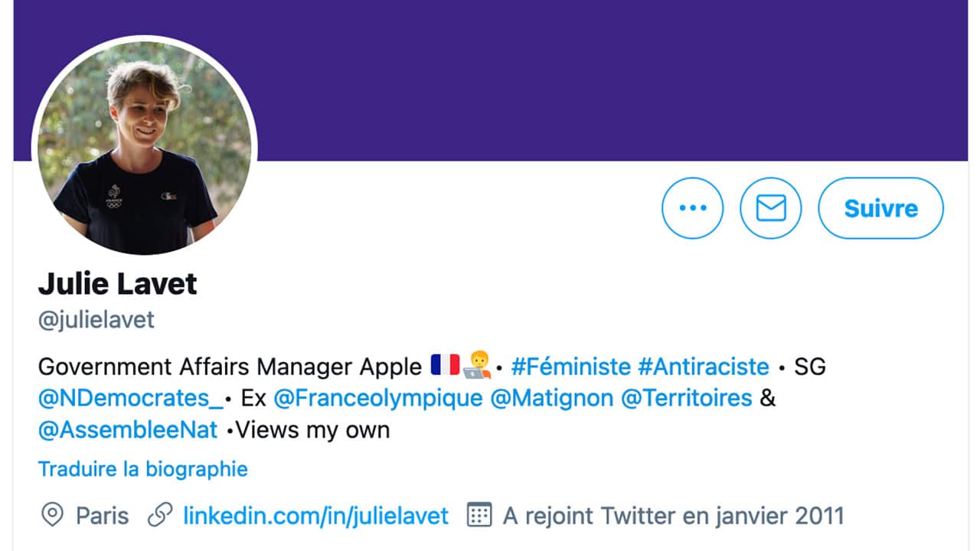This screenshot has width=980, height=551.
Task: Open the @AssembleeNat mention
Action: [128, 430]
